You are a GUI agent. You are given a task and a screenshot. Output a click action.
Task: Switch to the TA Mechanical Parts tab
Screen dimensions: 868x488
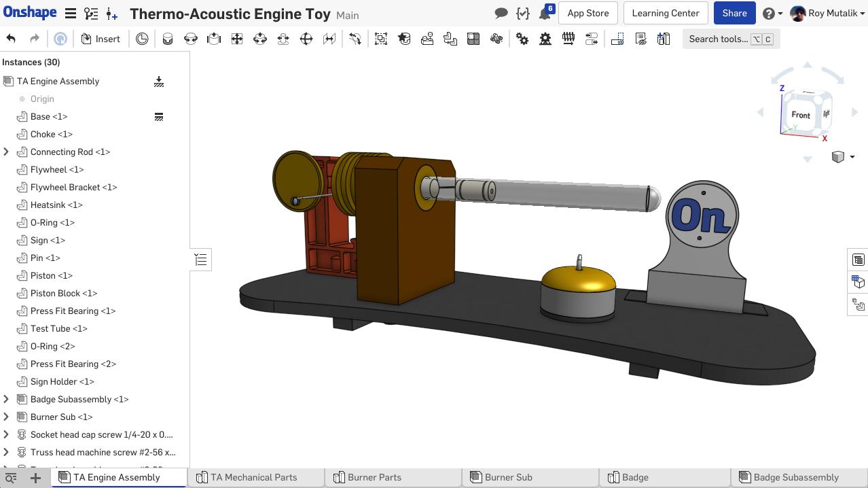pos(253,477)
